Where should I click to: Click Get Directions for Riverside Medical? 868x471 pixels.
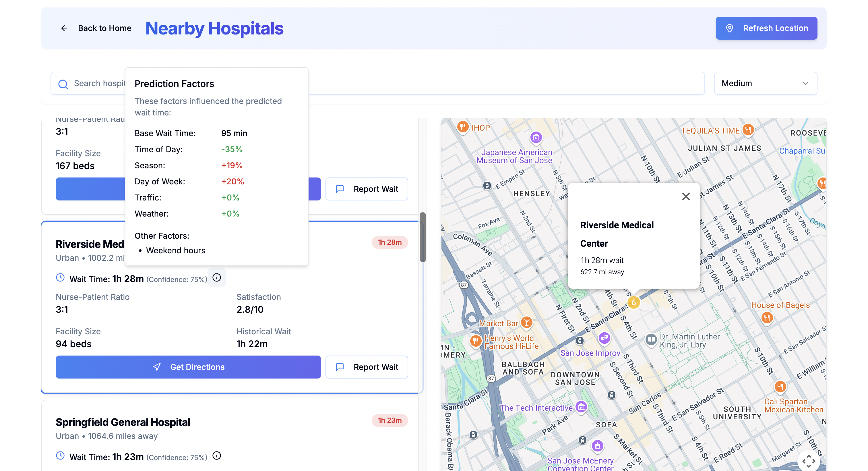(188, 367)
